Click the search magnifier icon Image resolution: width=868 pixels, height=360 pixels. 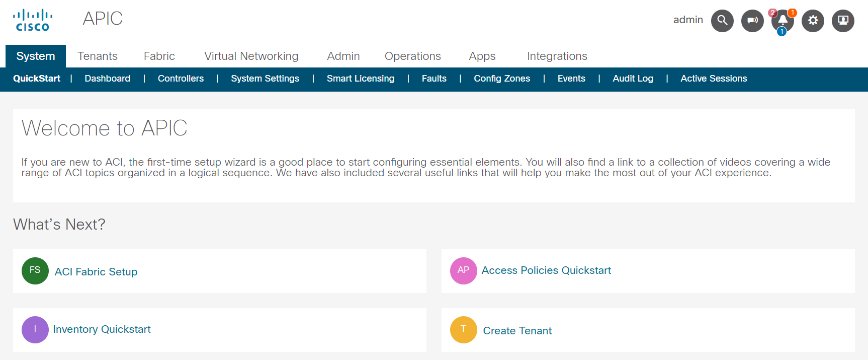[x=722, y=21]
